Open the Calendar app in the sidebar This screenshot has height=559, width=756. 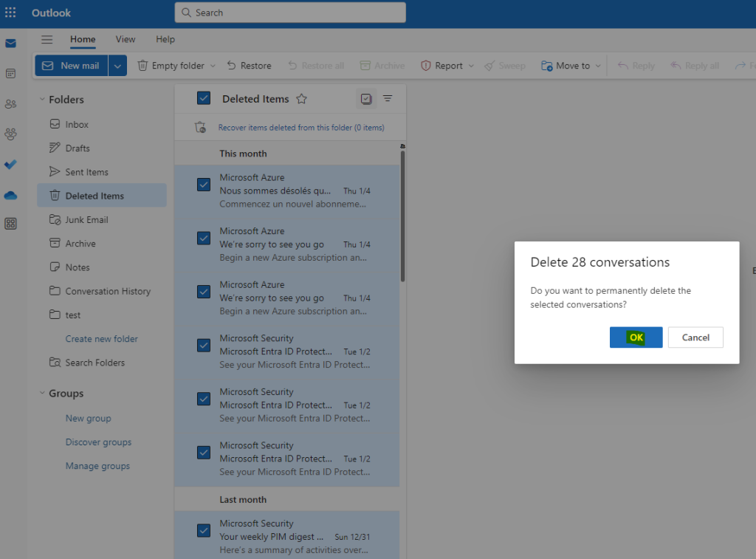(10, 73)
